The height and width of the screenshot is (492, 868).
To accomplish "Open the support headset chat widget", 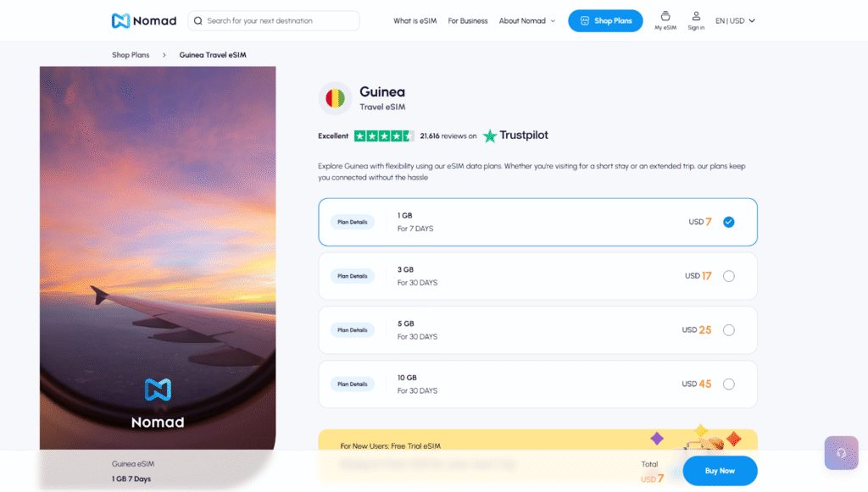I will coord(841,453).
